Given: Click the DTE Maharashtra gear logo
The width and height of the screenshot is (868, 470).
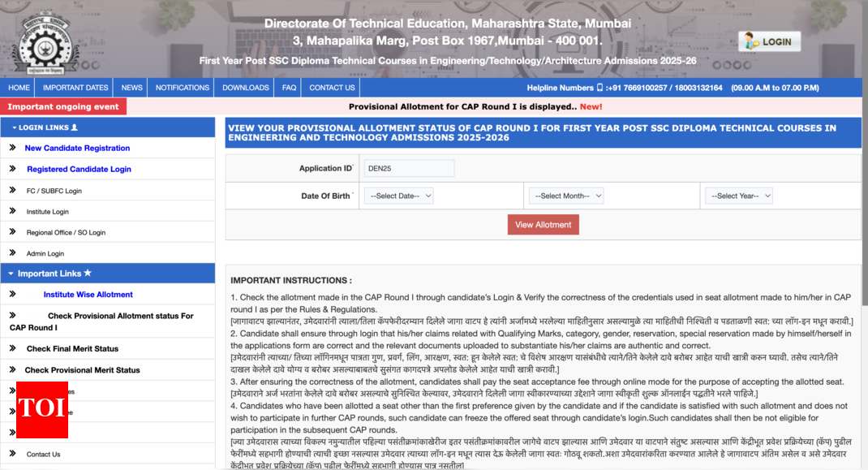Looking at the screenshot, I should click(45, 45).
